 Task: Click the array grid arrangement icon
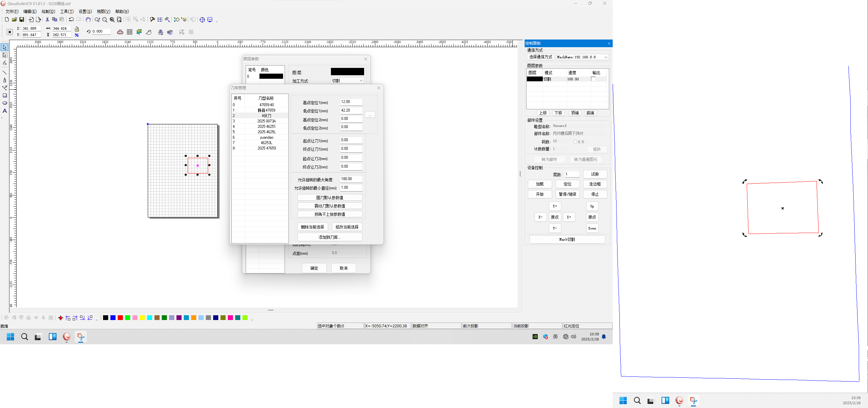coord(129,32)
